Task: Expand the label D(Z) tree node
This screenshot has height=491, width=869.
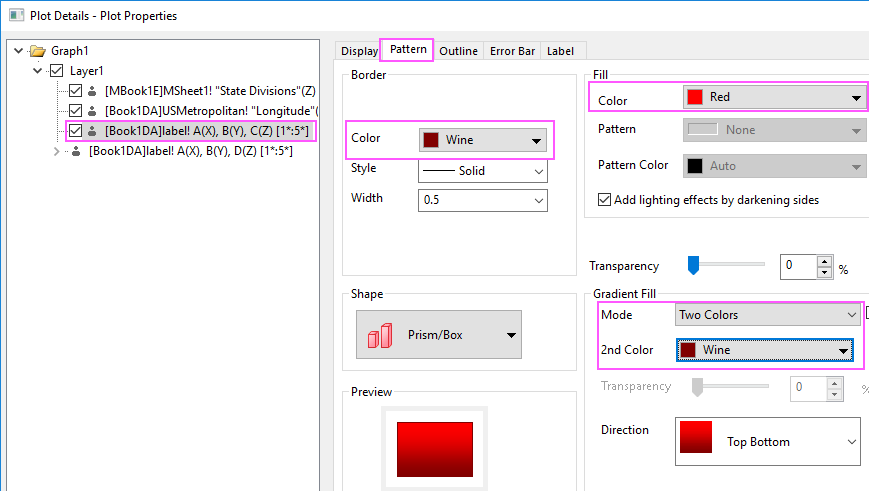Action: click(57, 151)
